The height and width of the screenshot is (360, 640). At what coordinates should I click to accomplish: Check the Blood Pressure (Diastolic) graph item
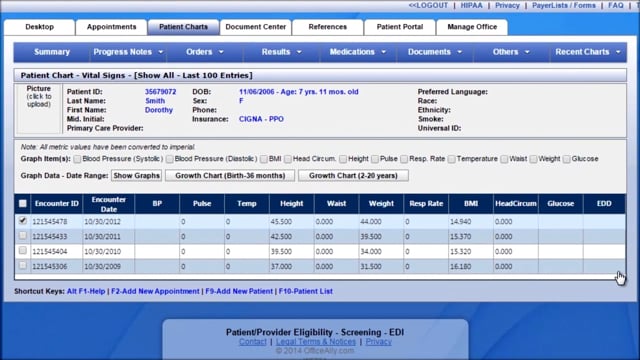tap(169, 159)
